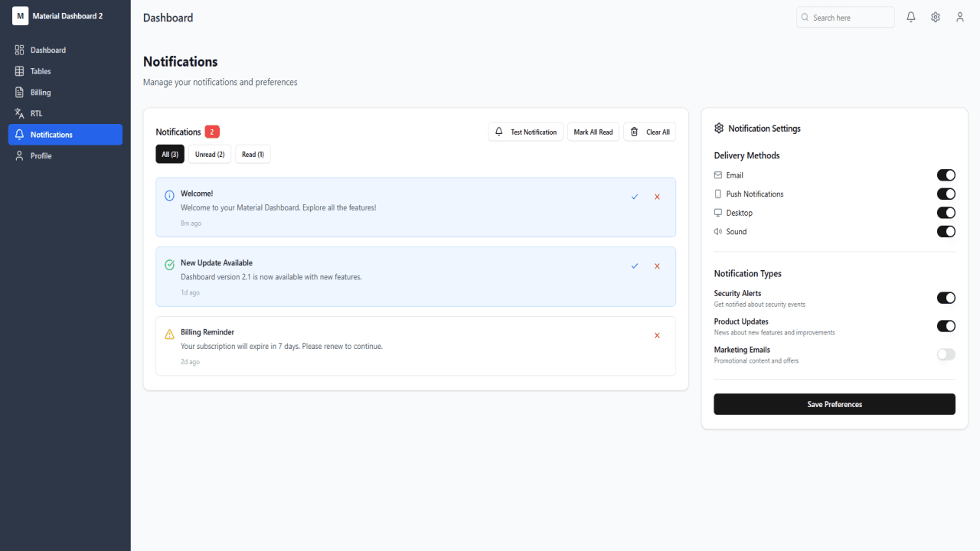
Task: Dismiss the Billing Reminder notification
Action: coord(657,335)
